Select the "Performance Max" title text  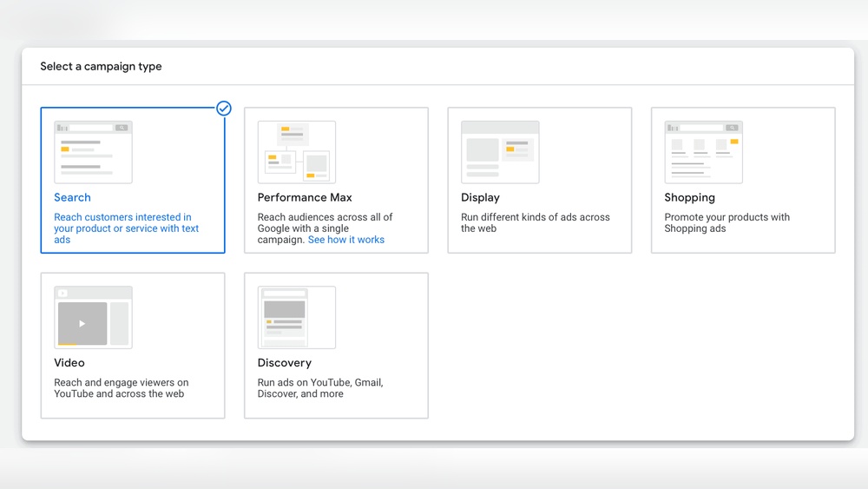(305, 198)
